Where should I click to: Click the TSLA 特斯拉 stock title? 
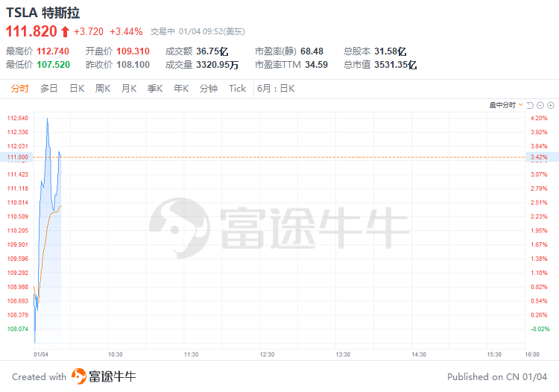(x=42, y=13)
